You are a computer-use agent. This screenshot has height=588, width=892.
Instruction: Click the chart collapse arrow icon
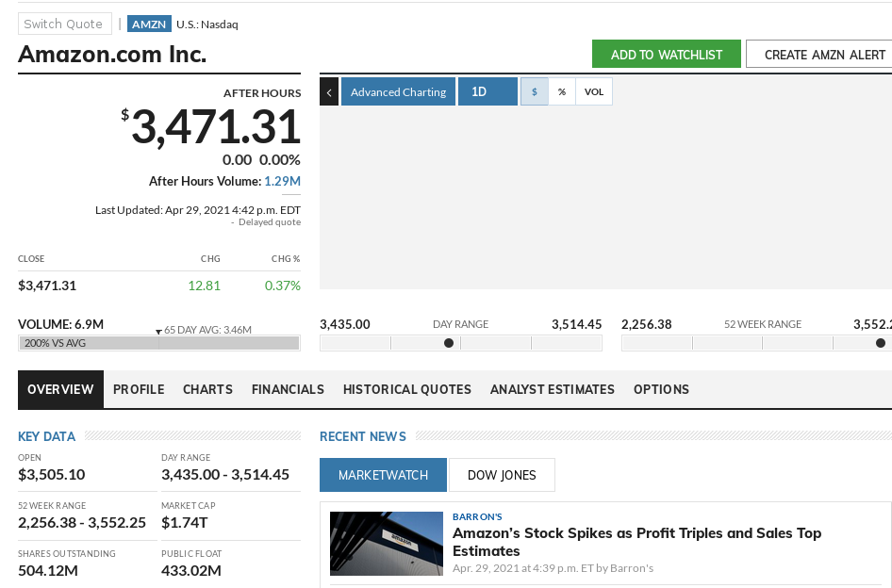pyautogui.click(x=329, y=91)
